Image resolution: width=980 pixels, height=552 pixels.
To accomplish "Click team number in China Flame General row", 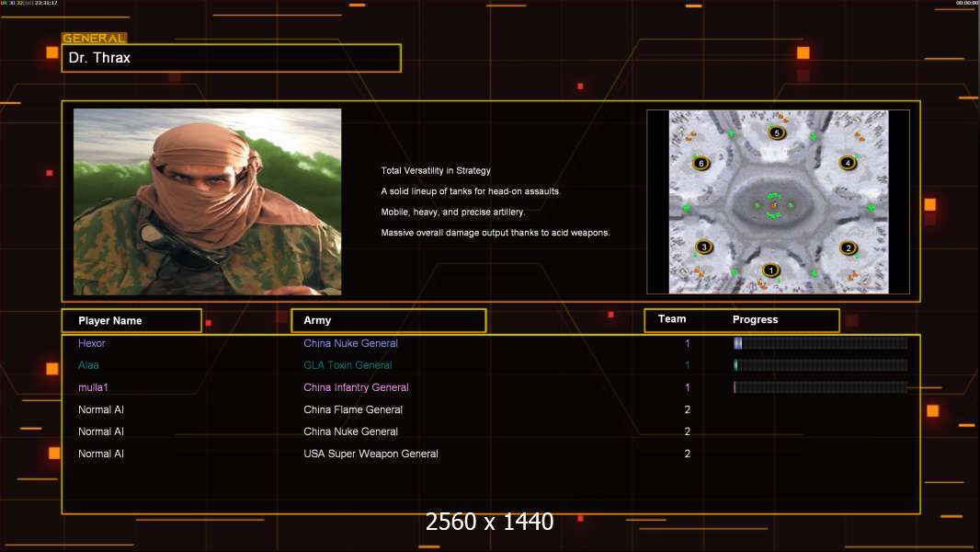I will [688, 409].
